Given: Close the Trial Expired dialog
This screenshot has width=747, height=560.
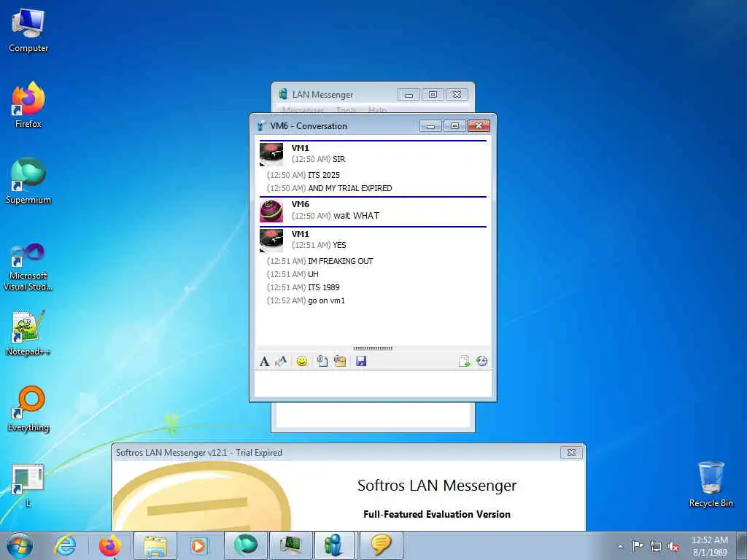Looking at the screenshot, I should click(x=571, y=452).
